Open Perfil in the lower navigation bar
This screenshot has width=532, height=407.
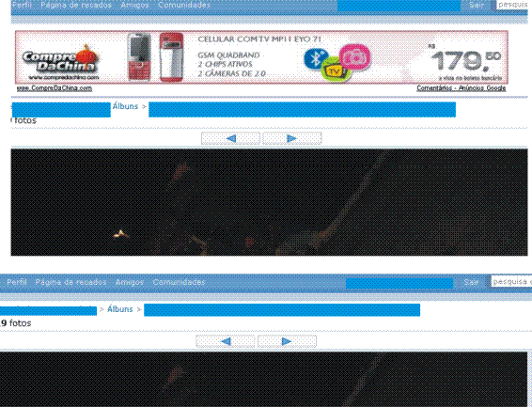pyautogui.click(x=17, y=282)
